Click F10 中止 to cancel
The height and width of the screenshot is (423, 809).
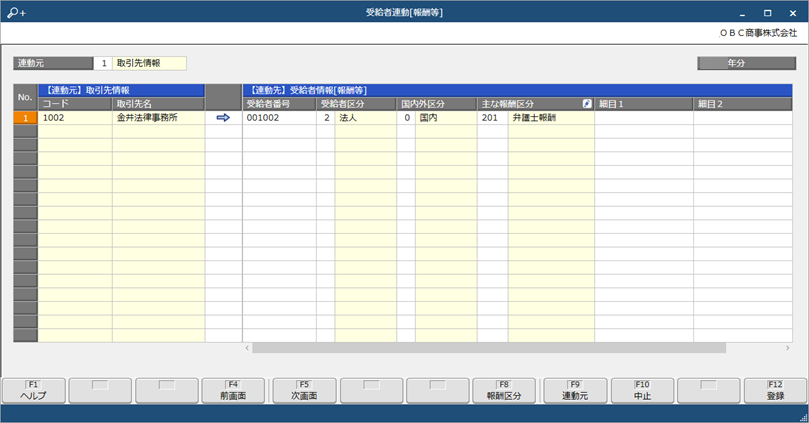(642, 391)
